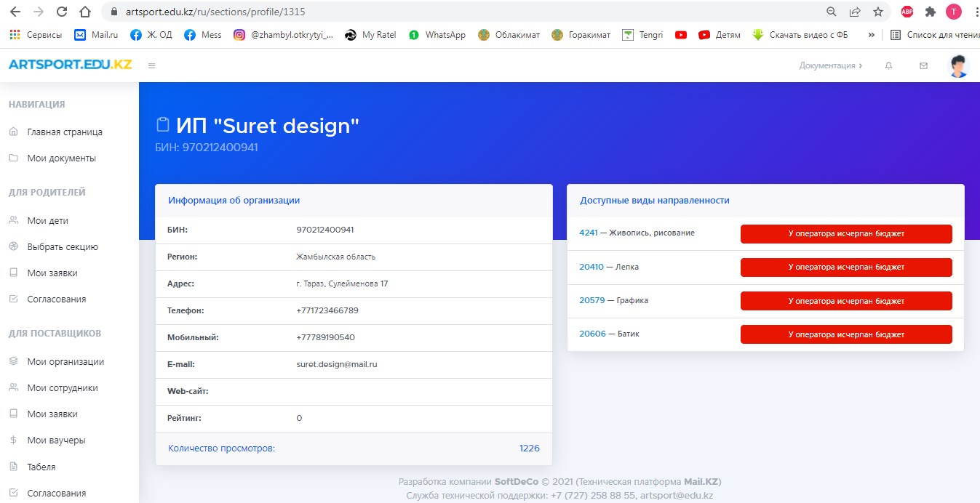Select Выбрать секцию in the sidebar
The height and width of the screenshot is (503, 980).
pyautogui.click(x=62, y=247)
